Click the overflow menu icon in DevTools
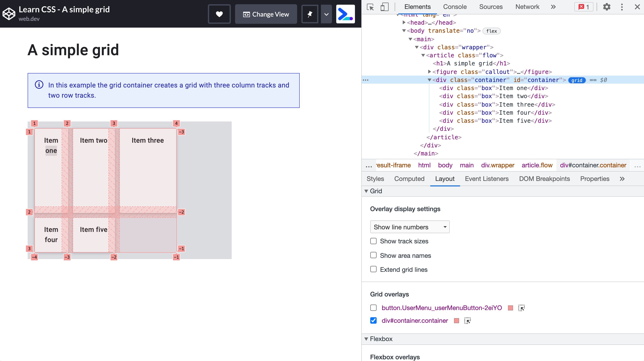This screenshot has height=361, width=644. [x=622, y=7]
